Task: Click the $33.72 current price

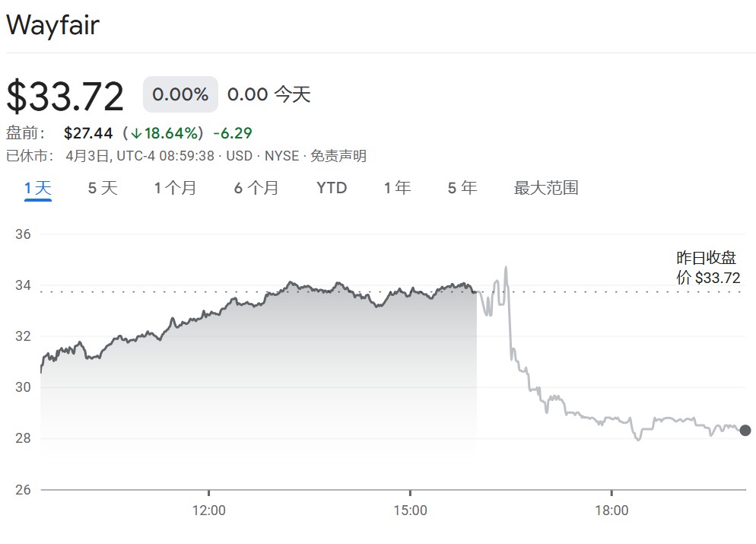Action: click(65, 97)
